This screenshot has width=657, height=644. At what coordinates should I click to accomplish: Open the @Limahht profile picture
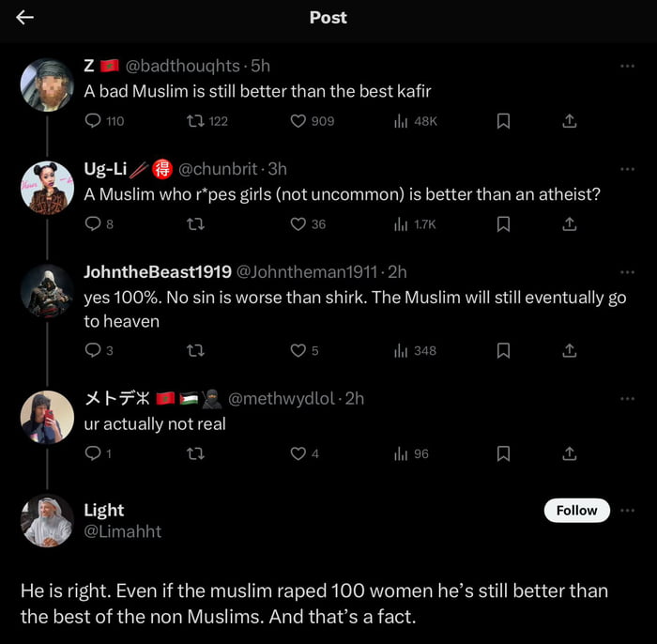click(47, 520)
